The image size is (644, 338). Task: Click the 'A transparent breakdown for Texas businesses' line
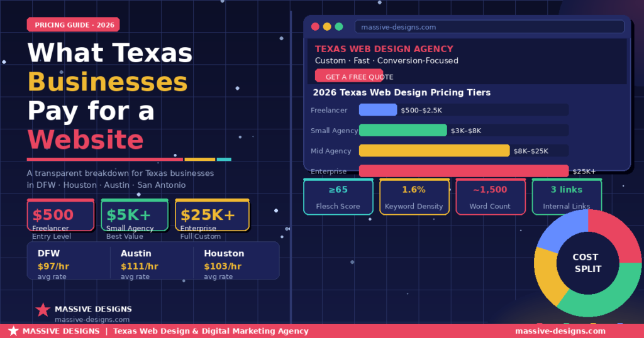(x=120, y=173)
